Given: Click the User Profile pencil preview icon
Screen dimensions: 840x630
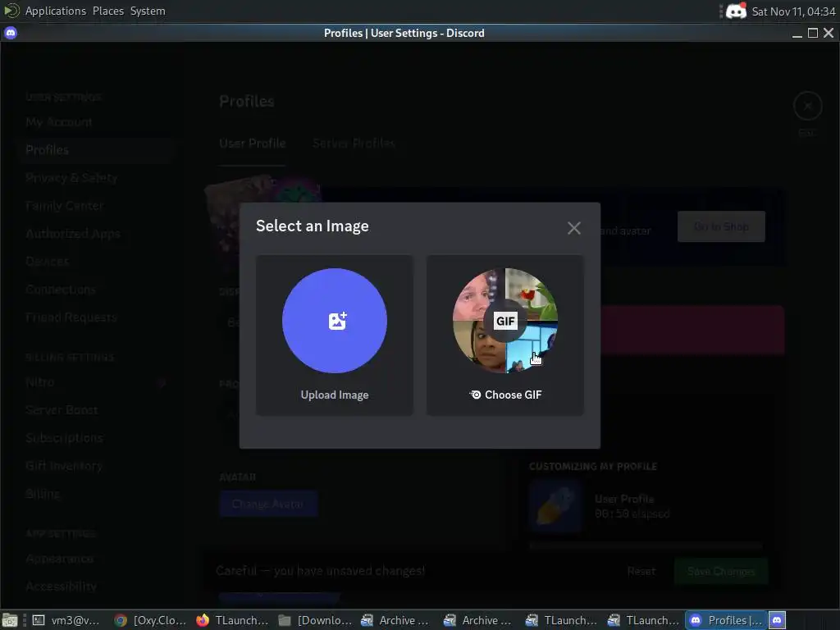Looking at the screenshot, I should pyautogui.click(x=555, y=505).
